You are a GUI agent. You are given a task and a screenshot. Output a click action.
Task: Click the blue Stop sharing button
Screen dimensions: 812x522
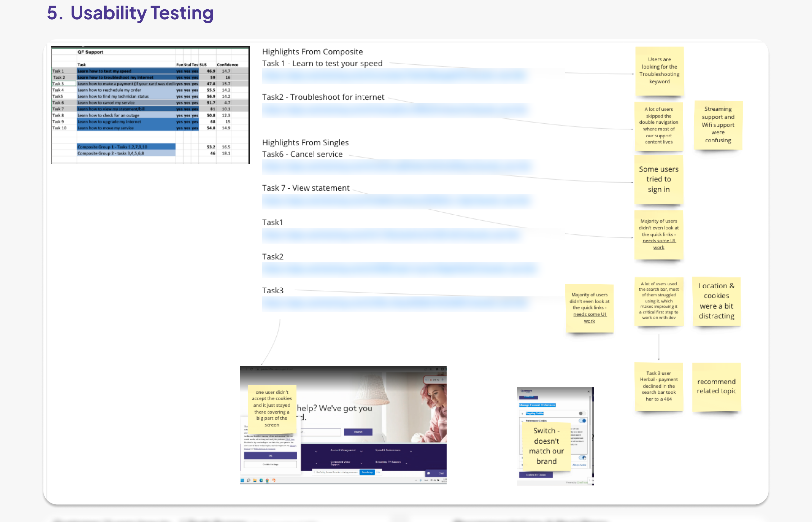pyautogui.click(x=367, y=472)
